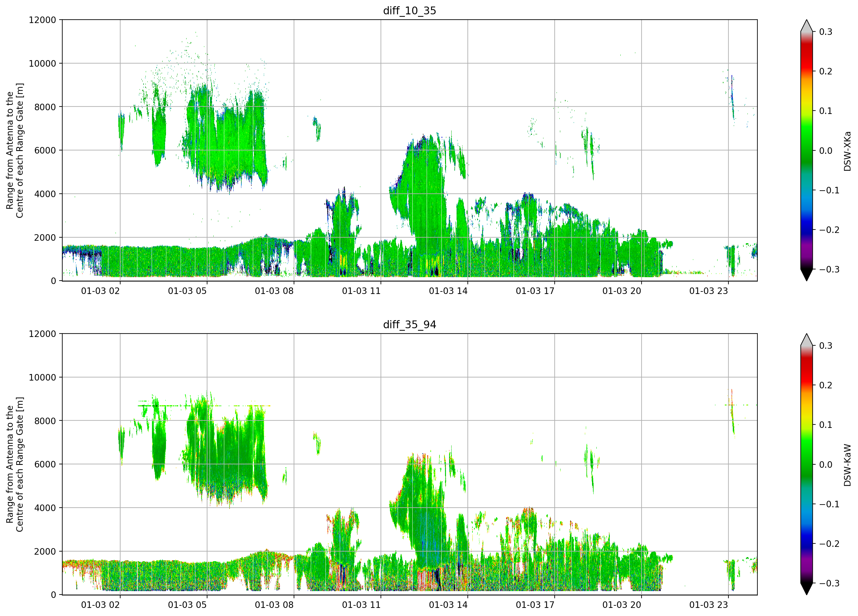Click the 6000 y-tick in diff_35_94 plot
858x616 pixels.
(45, 464)
